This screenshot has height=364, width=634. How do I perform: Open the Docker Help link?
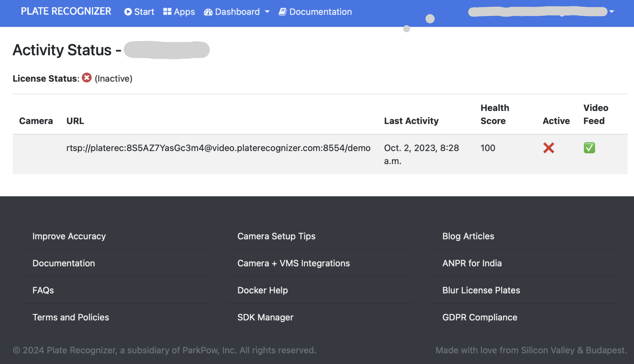(262, 290)
